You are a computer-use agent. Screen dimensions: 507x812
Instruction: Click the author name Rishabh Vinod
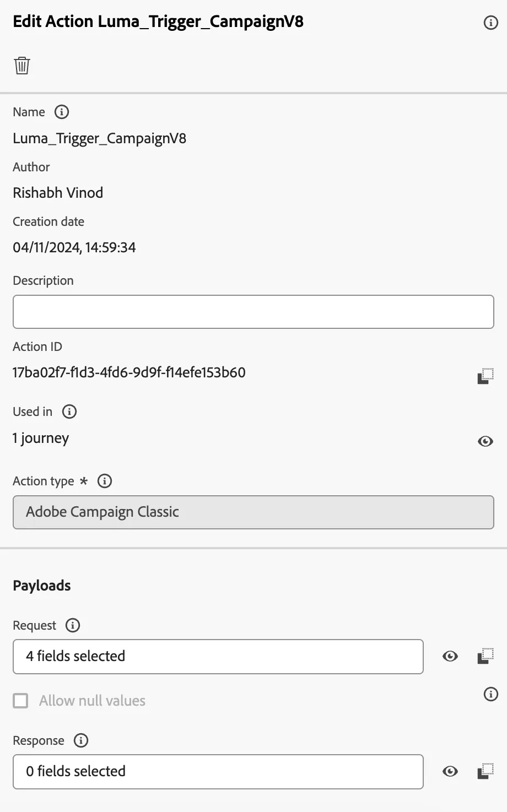click(x=58, y=193)
